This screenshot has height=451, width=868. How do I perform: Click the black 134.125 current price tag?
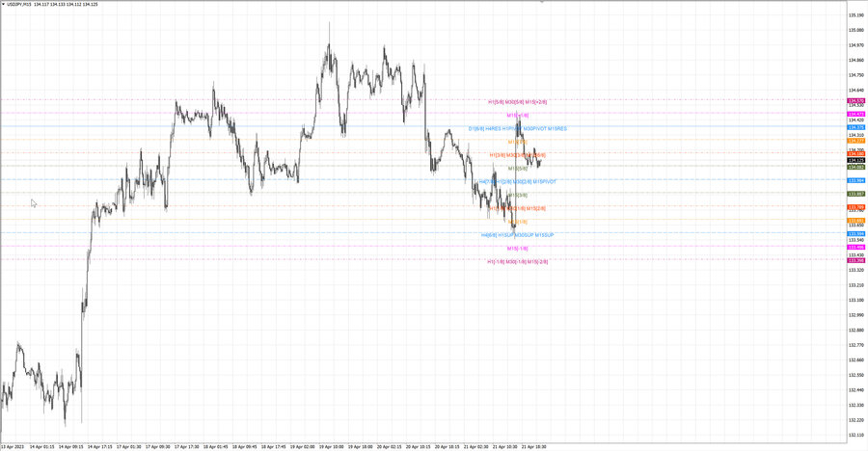point(856,160)
